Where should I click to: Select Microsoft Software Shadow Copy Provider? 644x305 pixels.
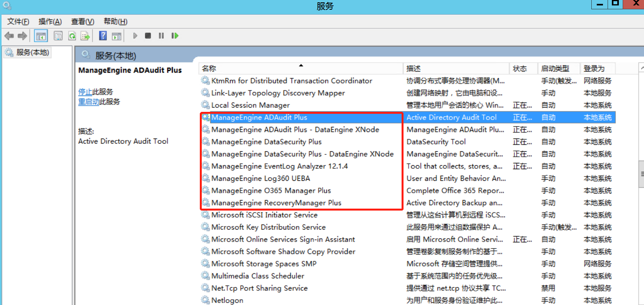pos(283,252)
